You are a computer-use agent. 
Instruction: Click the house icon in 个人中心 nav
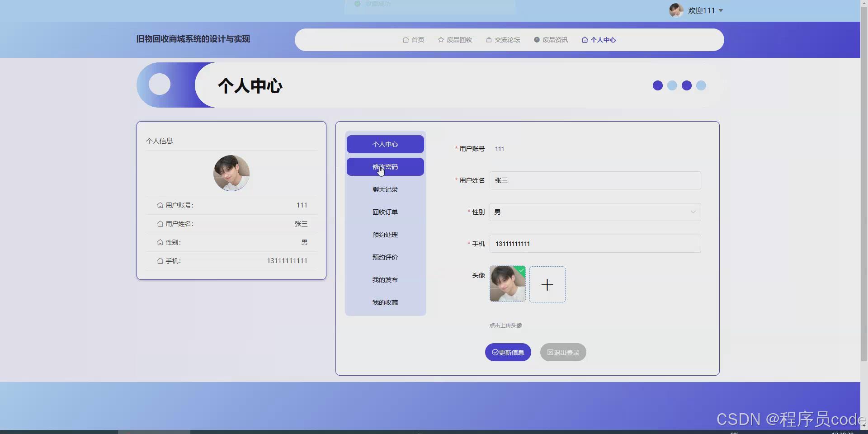(x=585, y=40)
